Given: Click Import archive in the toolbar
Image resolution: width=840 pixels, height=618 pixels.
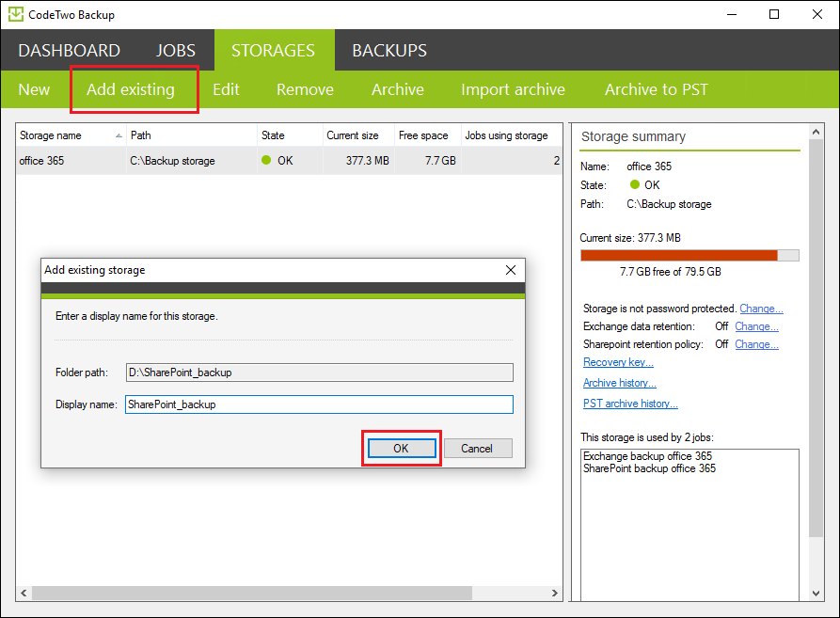Looking at the screenshot, I should click(513, 89).
